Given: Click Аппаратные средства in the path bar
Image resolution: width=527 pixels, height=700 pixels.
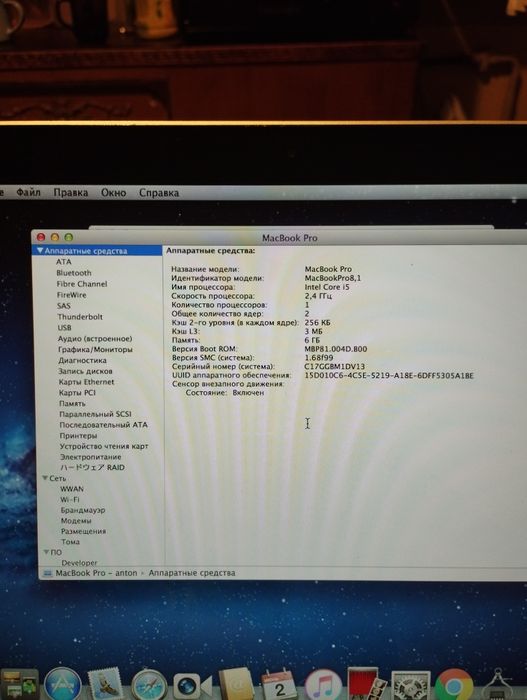Looking at the screenshot, I should tap(192, 573).
